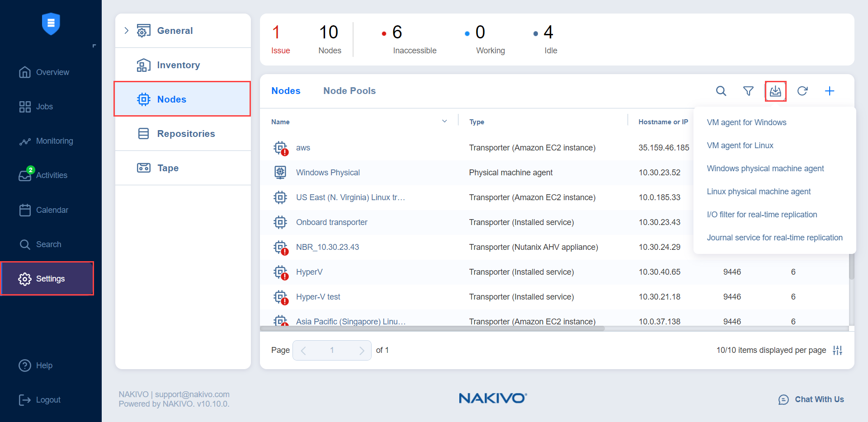This screenshot has height=422, width=868.
Task: Click the plus icon to add node
Action: tap(830, 91)
